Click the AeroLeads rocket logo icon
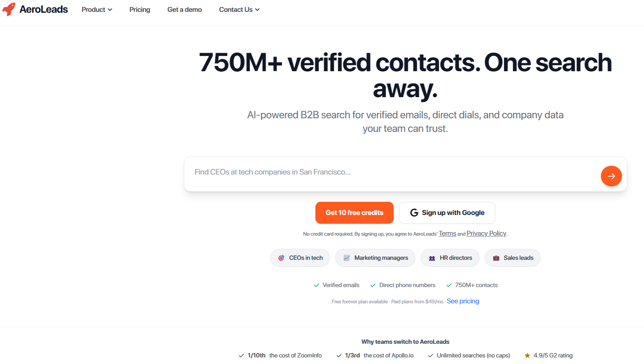The image size is (644, 364). (9, 9)
